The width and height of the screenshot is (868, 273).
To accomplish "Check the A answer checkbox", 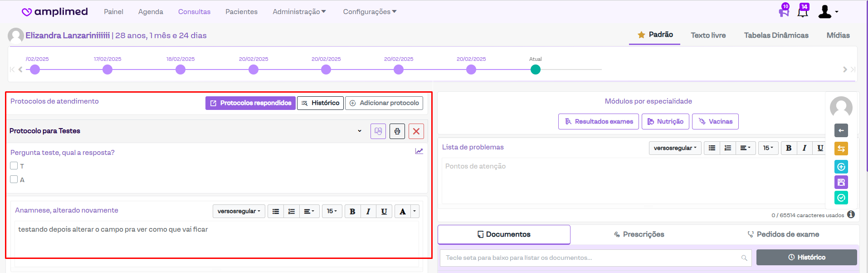I will point(14,179).
